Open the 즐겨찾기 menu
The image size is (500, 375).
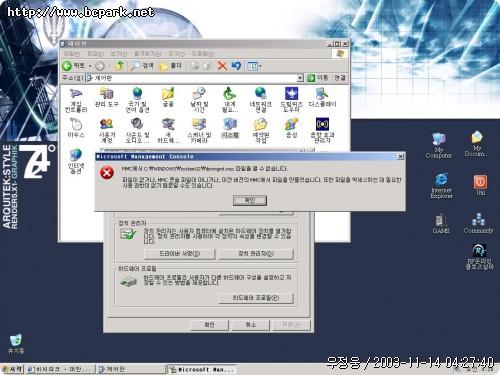(x=147, y=53)
